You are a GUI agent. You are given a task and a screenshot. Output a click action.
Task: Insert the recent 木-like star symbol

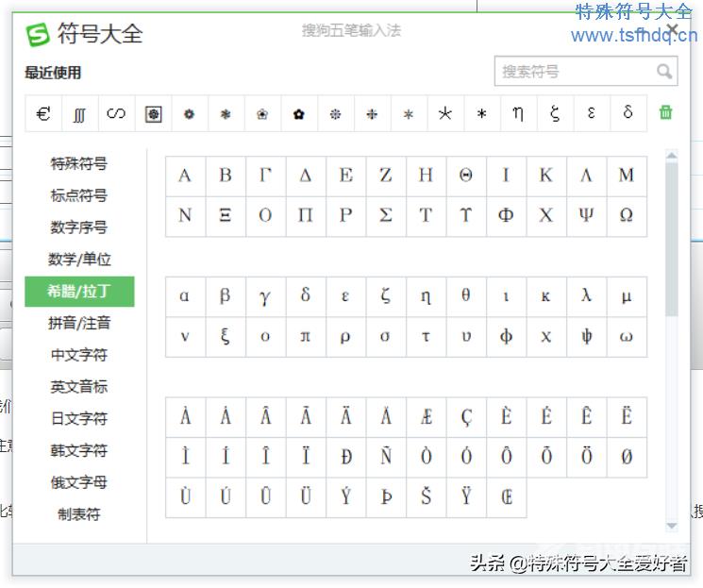coord(444,113)
